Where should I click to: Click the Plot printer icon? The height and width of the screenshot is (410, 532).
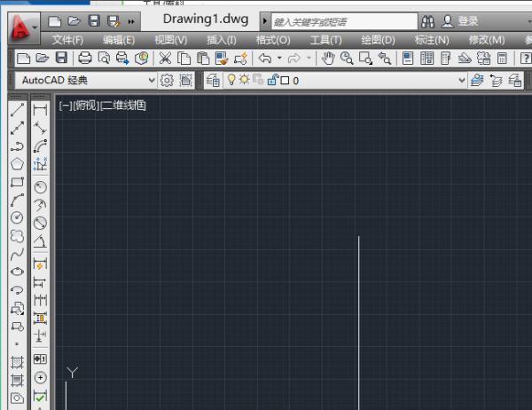(85, 58)
